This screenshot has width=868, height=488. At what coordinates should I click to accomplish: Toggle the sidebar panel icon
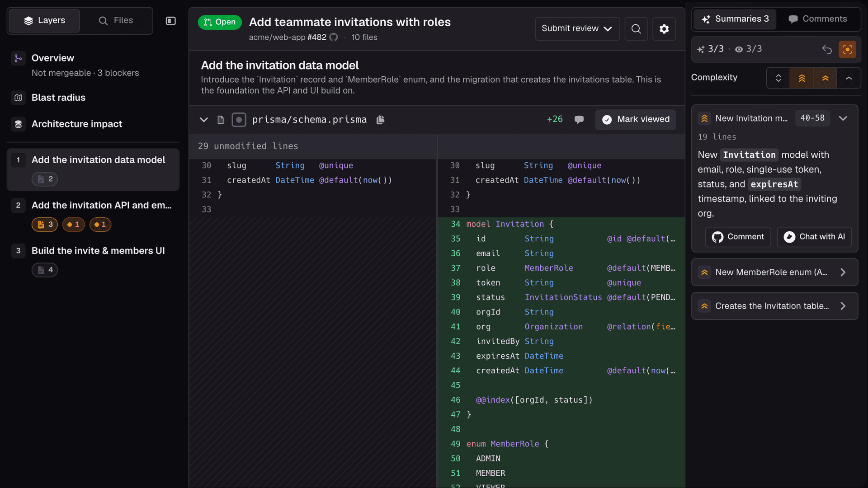click(x=170, y=21)
